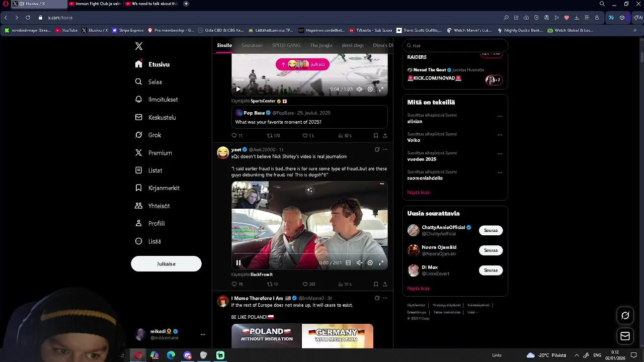Open options for Voikko trend

(x=500, y=135)
